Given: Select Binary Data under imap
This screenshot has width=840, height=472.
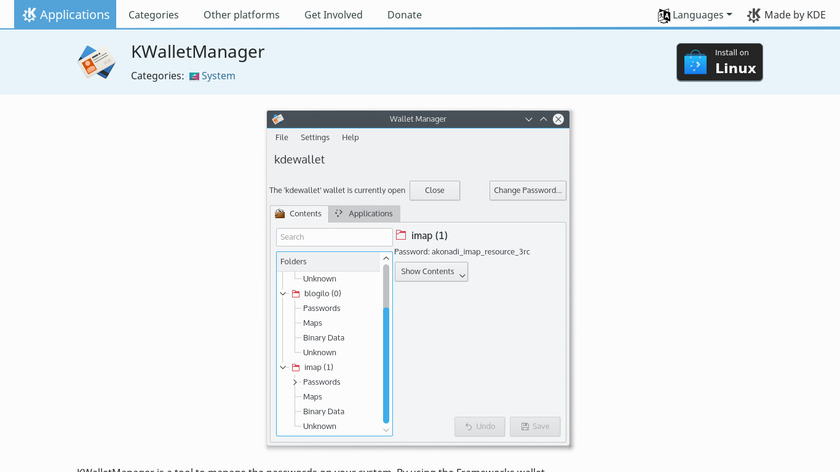Looking at the screenshot, I should click(x=324, y=411).
